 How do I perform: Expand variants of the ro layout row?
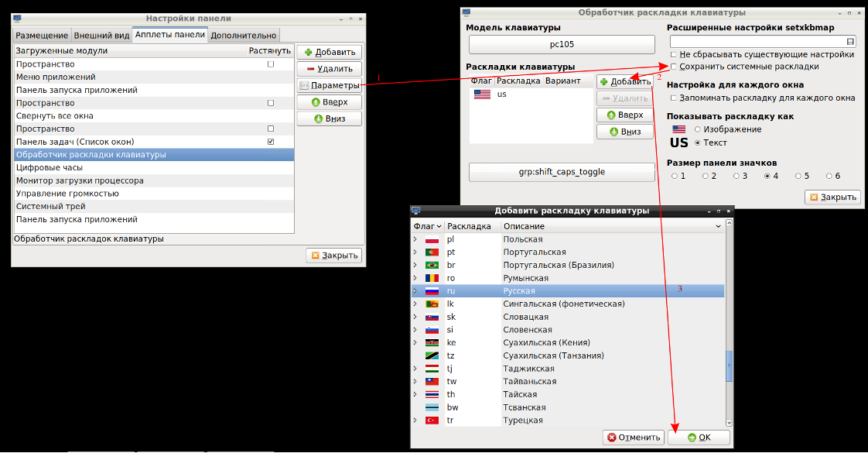[415, 278]
